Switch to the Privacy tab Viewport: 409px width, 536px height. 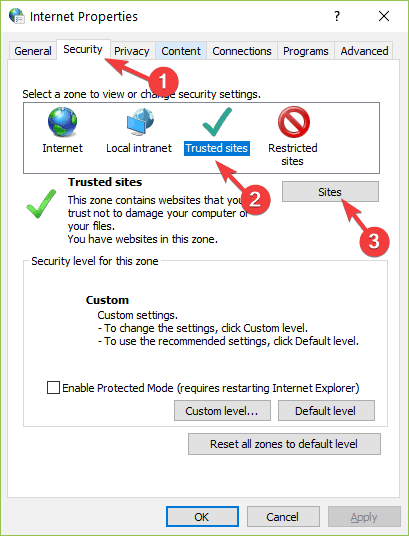click(x=132, y=51)
